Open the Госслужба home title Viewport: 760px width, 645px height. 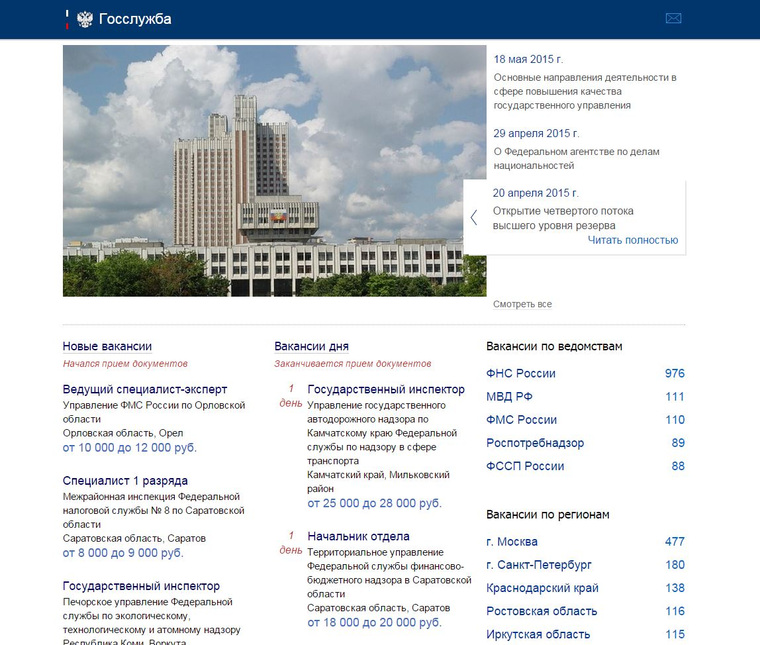click(x=135, y=19)
